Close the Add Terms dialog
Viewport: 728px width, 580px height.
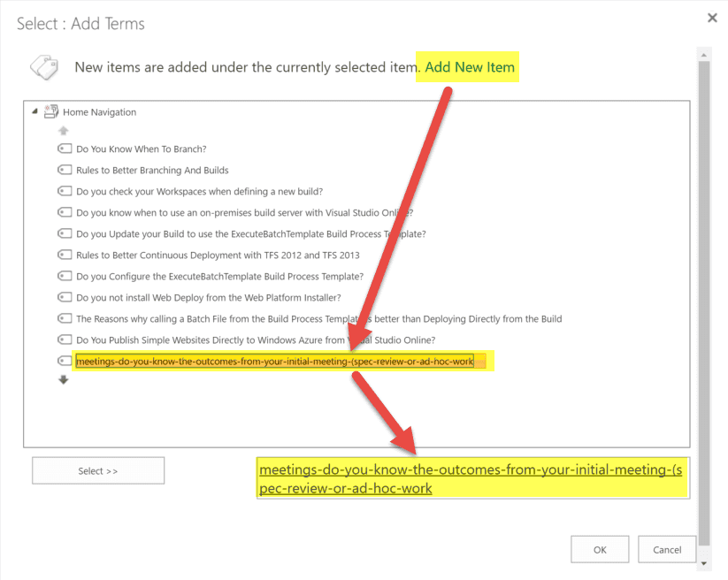(712, 18)
